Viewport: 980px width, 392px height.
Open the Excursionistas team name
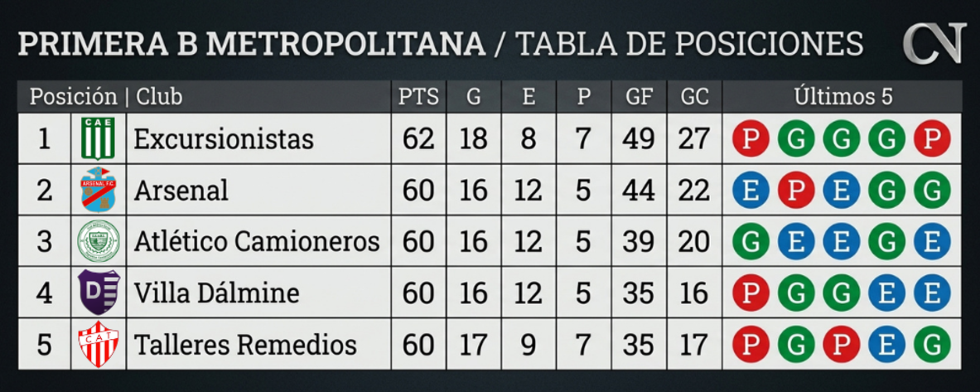point(224,139)
